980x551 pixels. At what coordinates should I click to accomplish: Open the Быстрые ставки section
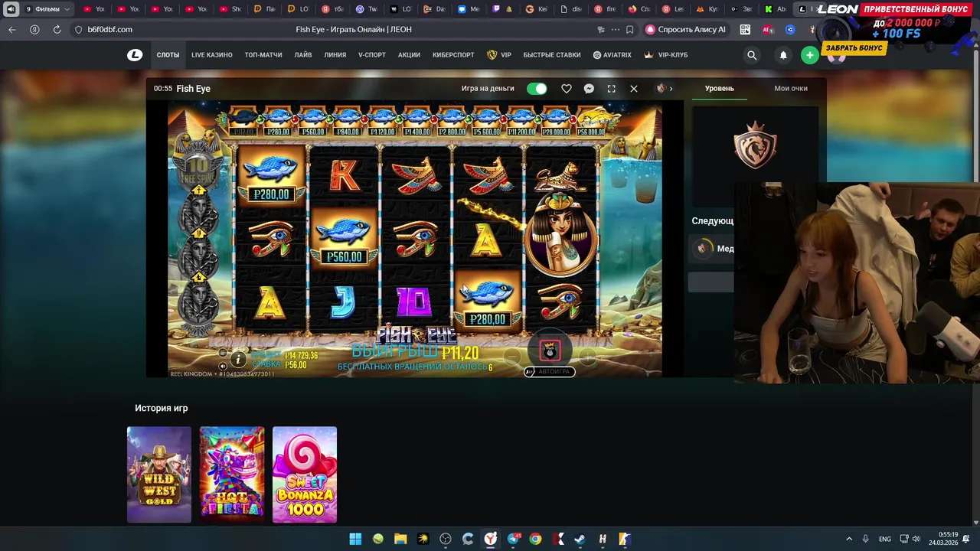[552, 55]
